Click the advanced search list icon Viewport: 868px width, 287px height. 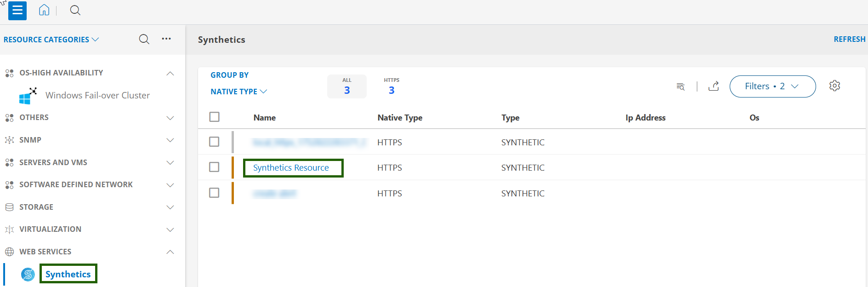[681, 86]
